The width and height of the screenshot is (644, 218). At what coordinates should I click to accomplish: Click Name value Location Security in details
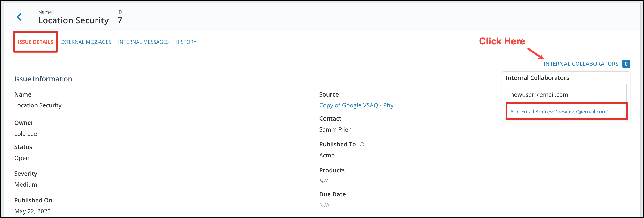tap(38, 105)
